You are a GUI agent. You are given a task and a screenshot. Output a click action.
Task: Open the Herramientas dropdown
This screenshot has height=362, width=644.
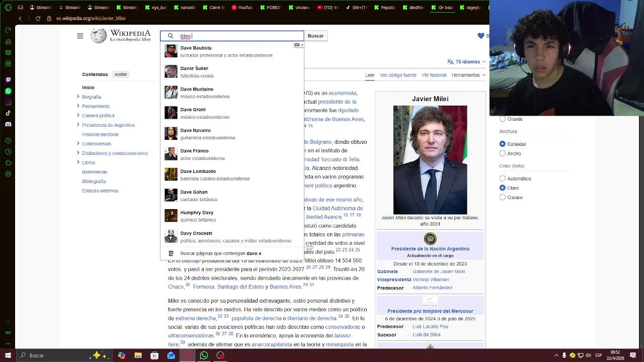pyautogui.click(x=469, y=75)
